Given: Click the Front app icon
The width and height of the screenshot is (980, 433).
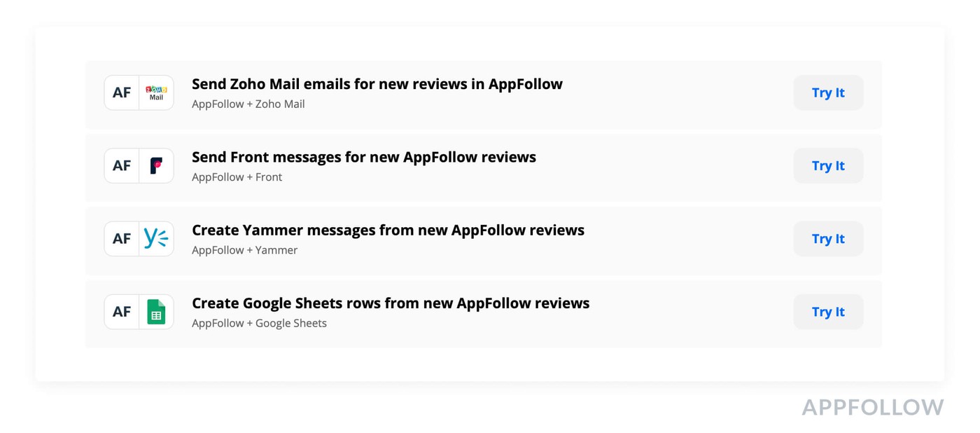Looking at the screenshot, I should (x=156, y=165).
